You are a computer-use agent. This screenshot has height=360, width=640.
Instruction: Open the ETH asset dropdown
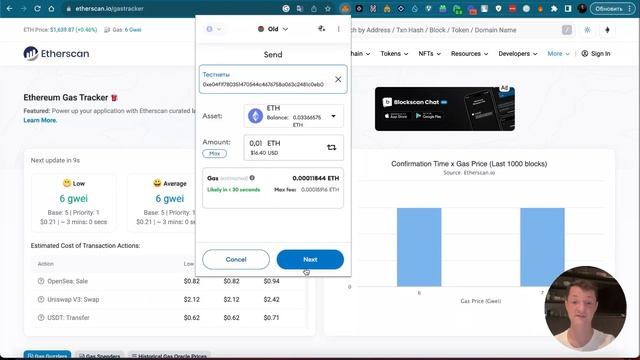pyautogui.click(x=294, y=116)
